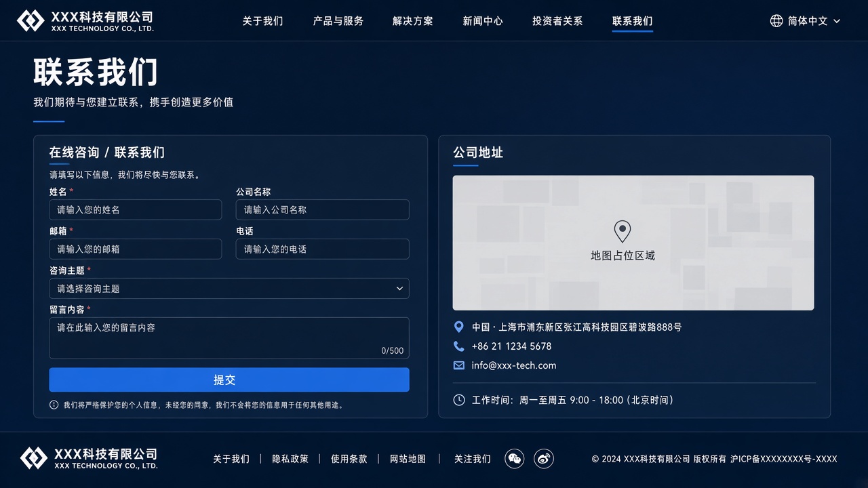Click the 关注我们 footer label

pos(473,459)
